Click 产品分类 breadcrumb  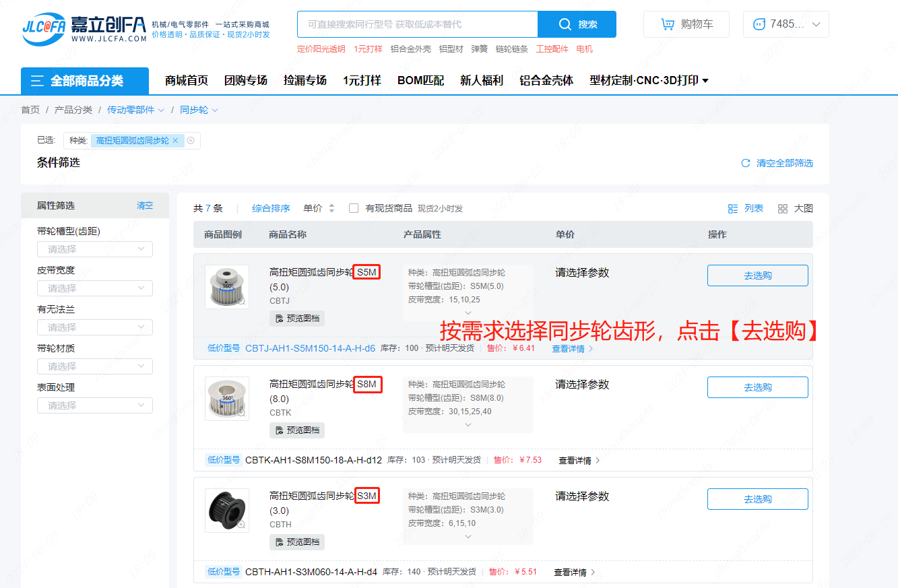(73, 110)
